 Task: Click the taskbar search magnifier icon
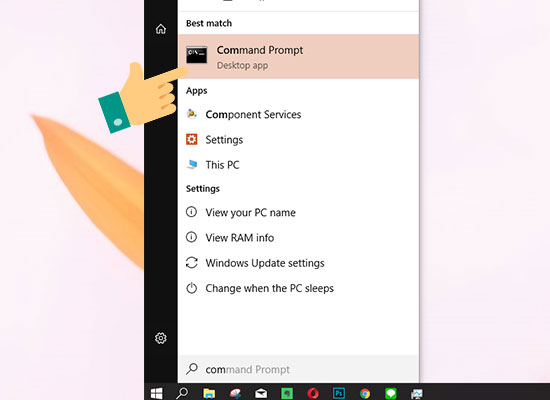click(x=182, y=393)
